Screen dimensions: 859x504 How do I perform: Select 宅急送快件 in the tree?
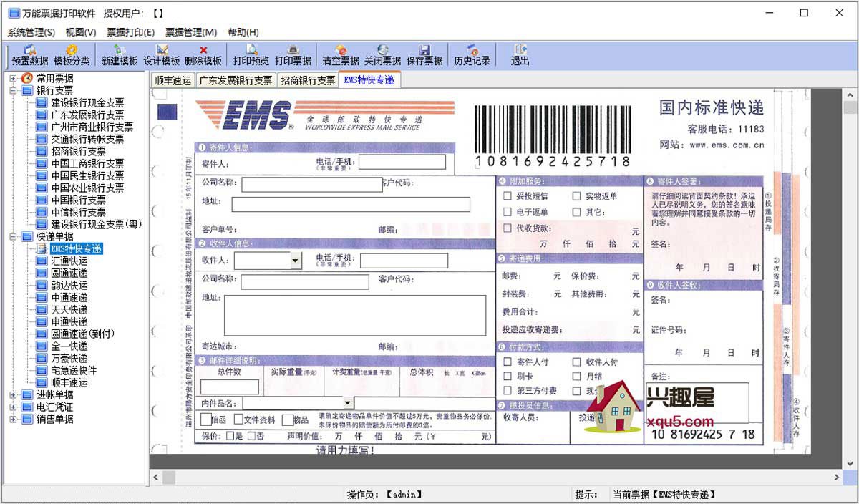[74, 371]
